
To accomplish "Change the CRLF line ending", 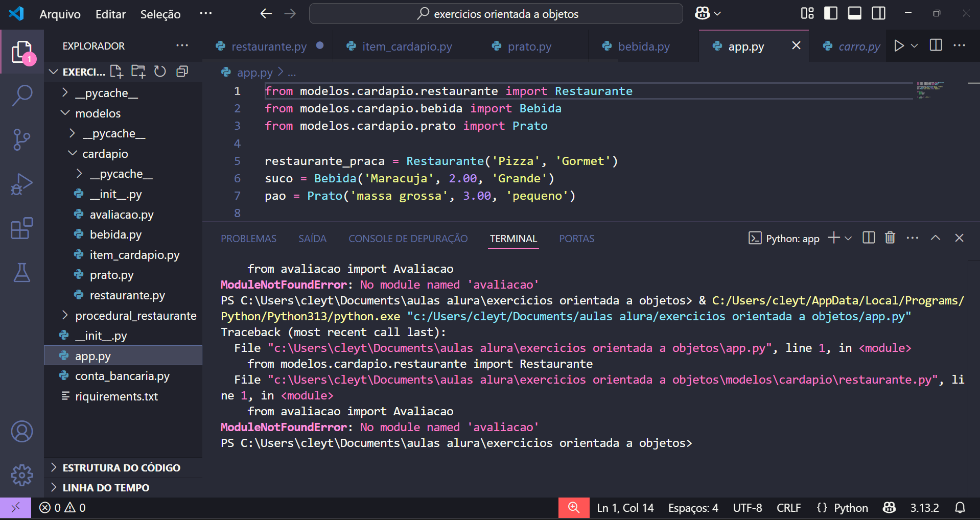I will point(788,508).
